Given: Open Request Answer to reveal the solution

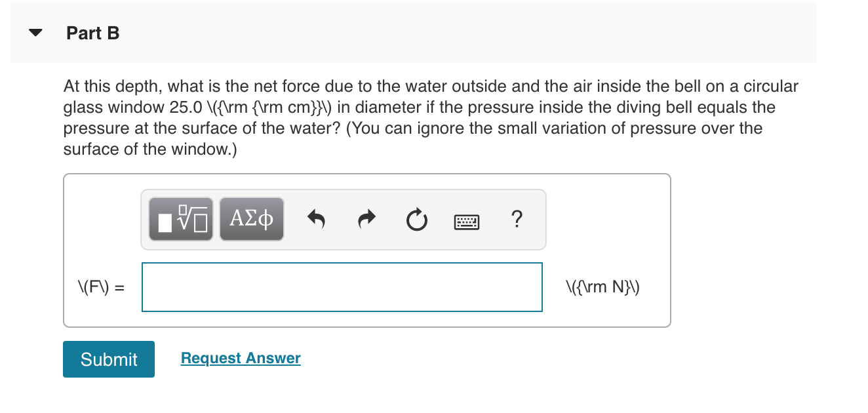Looking at the screenshot, I should click(241, 357).
